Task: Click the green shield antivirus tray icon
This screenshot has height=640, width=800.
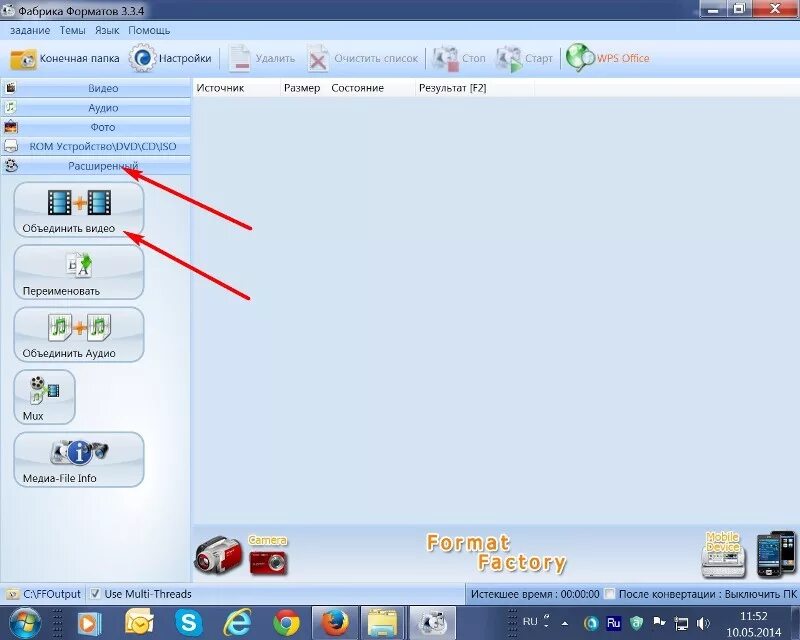Action: 636,623
